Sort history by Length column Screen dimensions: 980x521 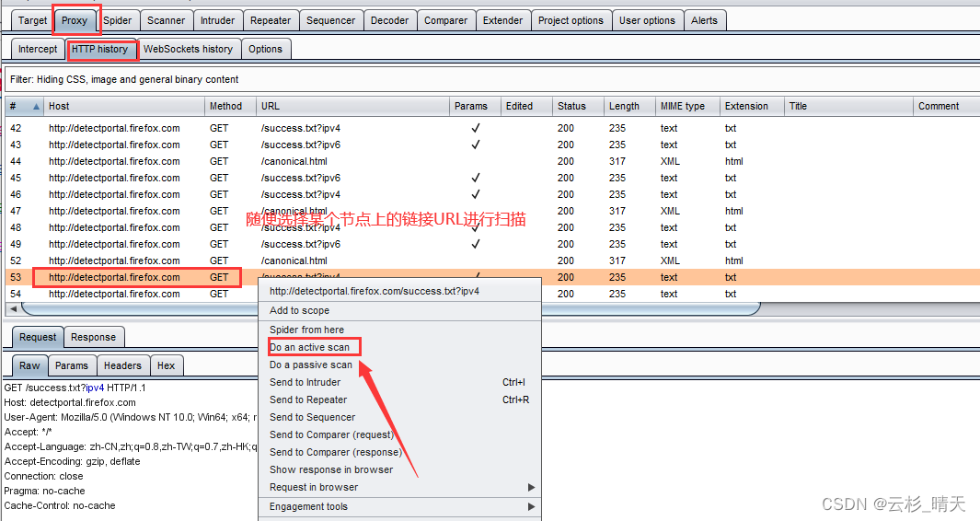click(629, 107)
